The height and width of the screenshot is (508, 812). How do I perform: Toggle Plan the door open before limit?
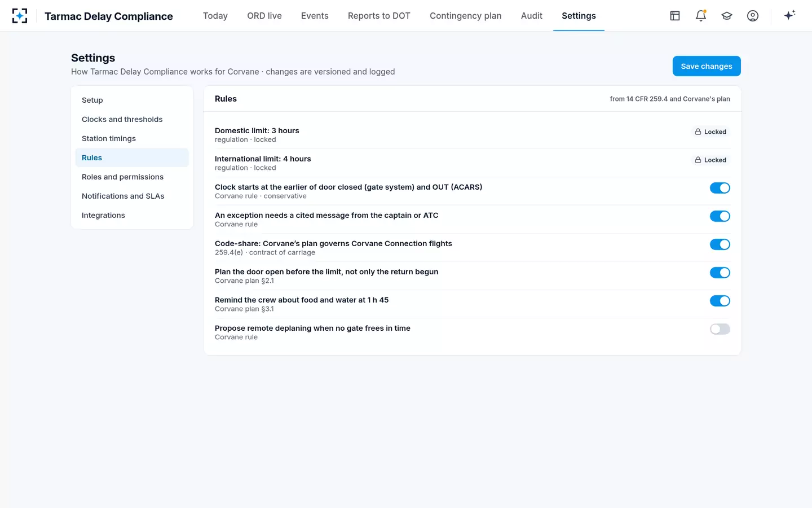coord(720,273)
